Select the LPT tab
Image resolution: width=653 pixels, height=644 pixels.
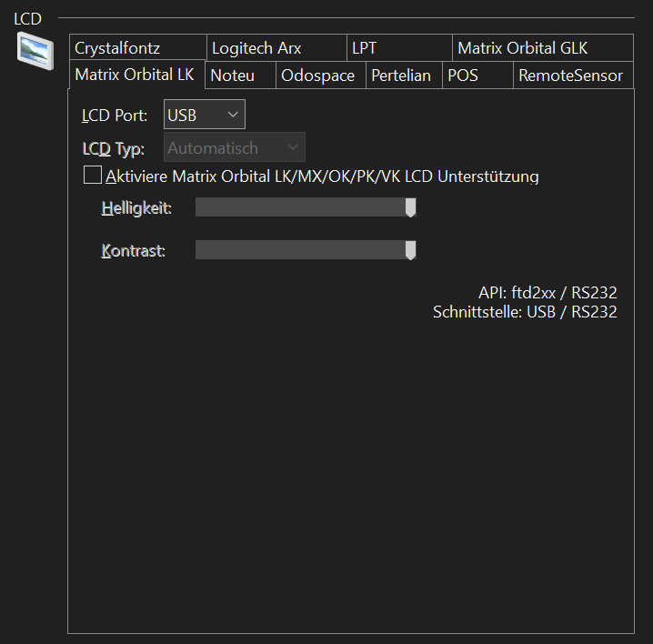pos(364,48)
